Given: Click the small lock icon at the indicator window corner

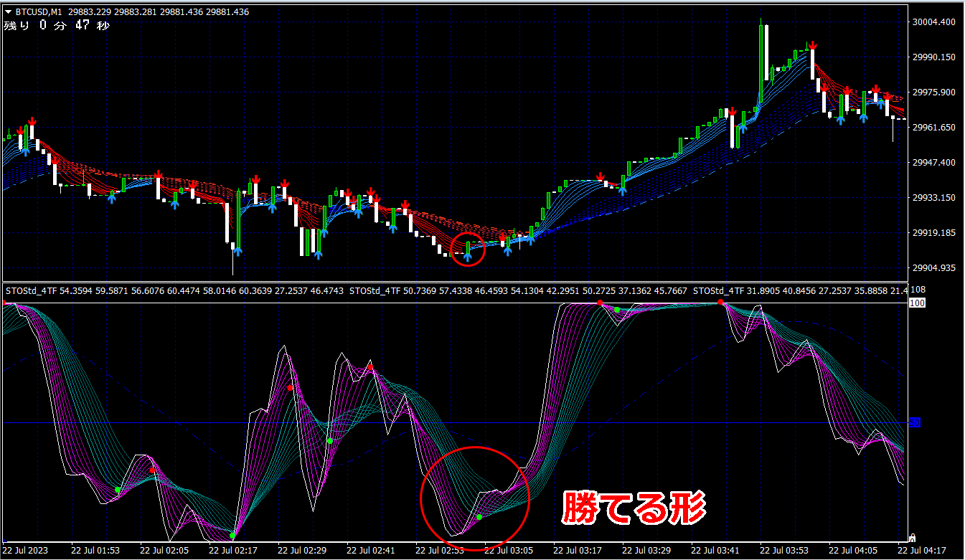Looking at the screenshot, I should [912, 537].
